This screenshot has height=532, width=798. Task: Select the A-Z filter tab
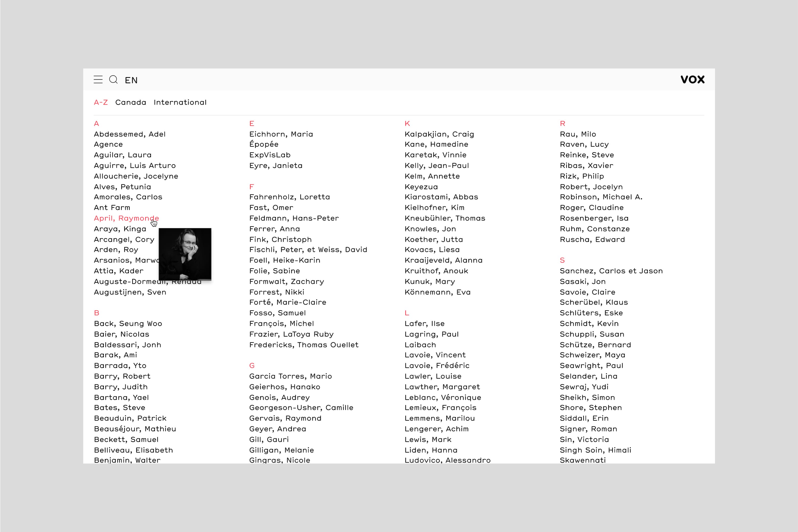coord(101,102)
